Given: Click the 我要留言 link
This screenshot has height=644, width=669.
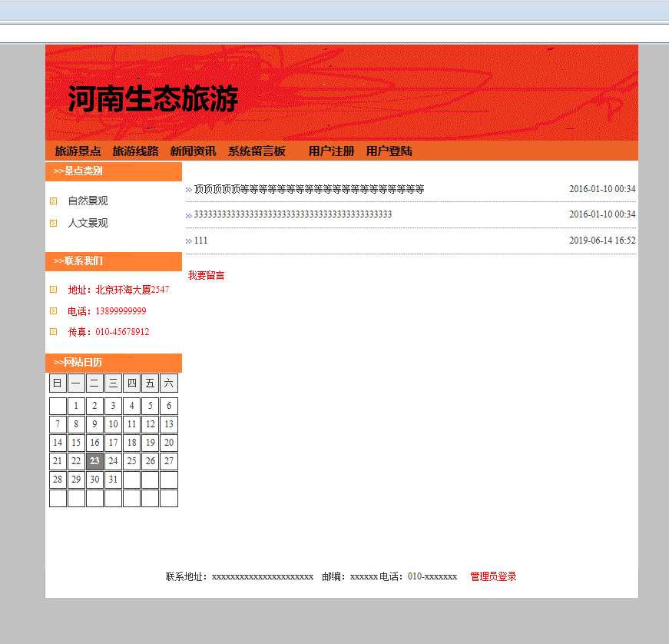Looking at the screenshot, I should point(207,274).
